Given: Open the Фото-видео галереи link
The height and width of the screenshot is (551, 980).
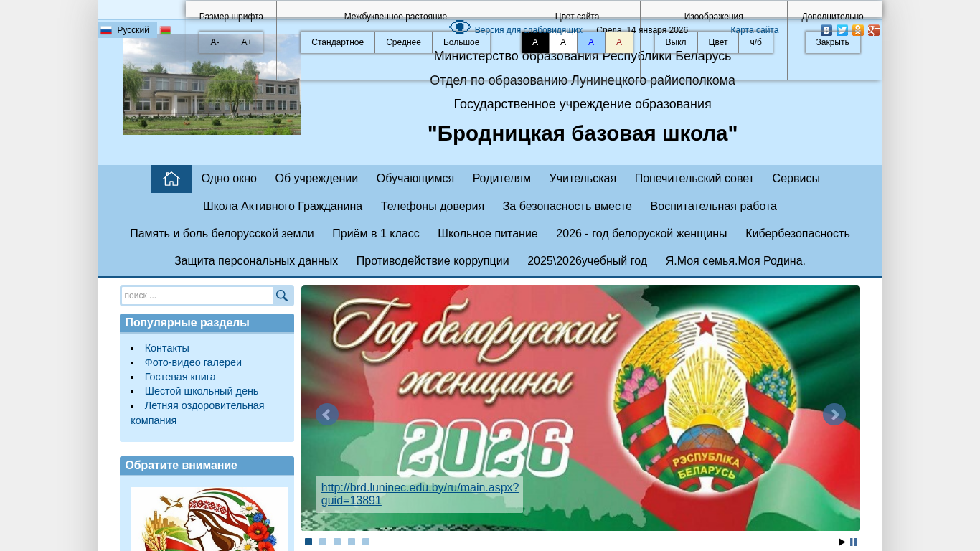Looking at the screenshot, I should [193, 362].
